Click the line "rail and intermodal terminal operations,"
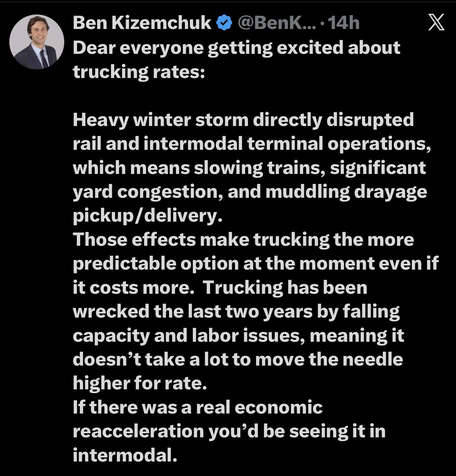This screenshot has width=456, height=476. (252, 144)
